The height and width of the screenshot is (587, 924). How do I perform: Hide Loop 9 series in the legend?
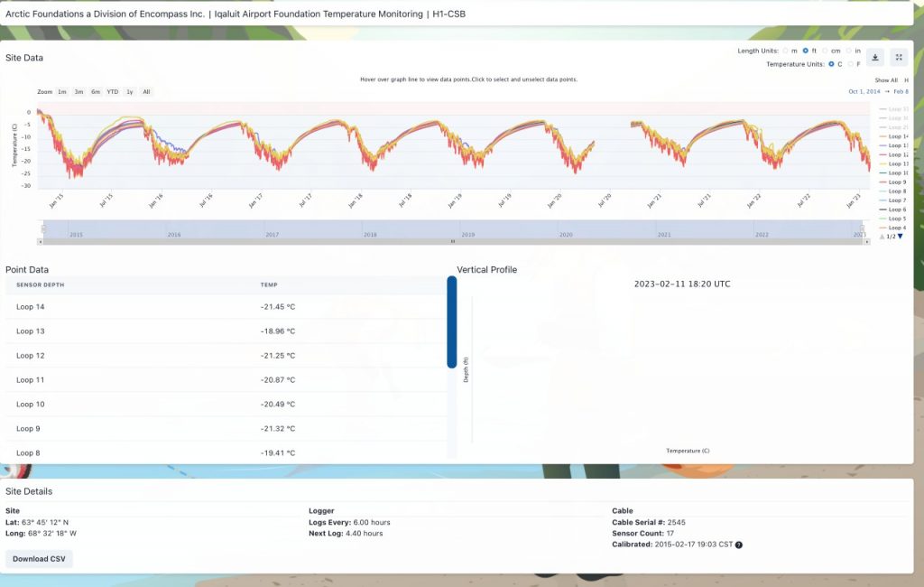coord(897,182)
